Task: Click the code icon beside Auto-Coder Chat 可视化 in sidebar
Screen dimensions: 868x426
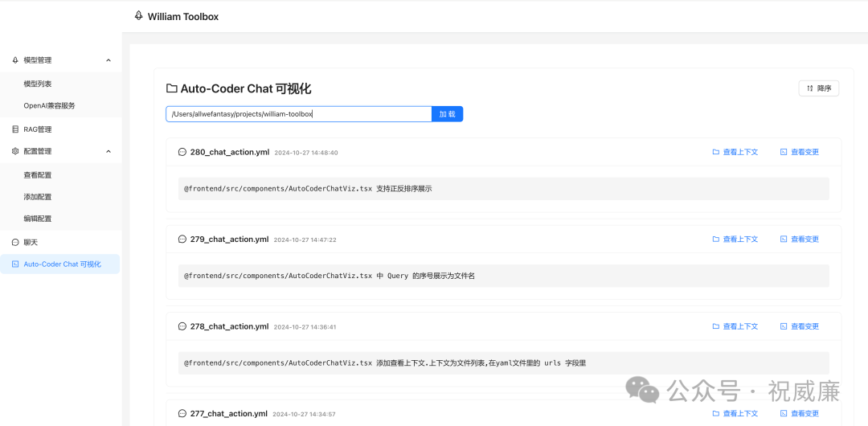Action: (15, 264)
